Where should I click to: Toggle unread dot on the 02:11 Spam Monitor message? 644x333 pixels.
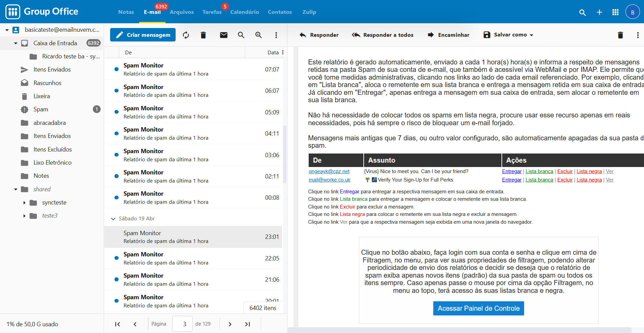tap(117, 176)
